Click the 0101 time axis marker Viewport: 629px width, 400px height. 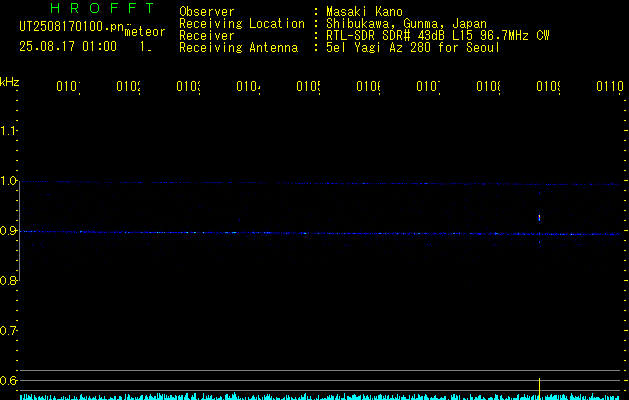click(x=68, y=86)
